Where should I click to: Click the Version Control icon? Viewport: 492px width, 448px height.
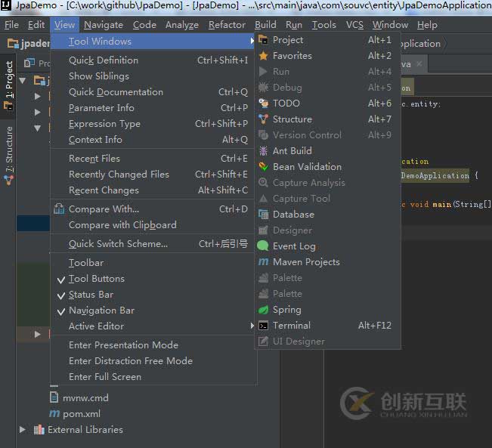263,135
